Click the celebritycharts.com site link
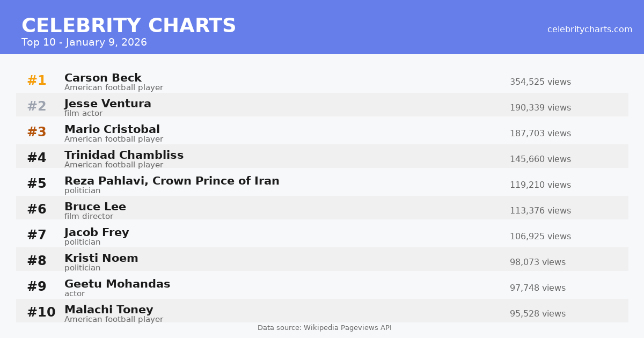644x338 pixels. (590, 30)
